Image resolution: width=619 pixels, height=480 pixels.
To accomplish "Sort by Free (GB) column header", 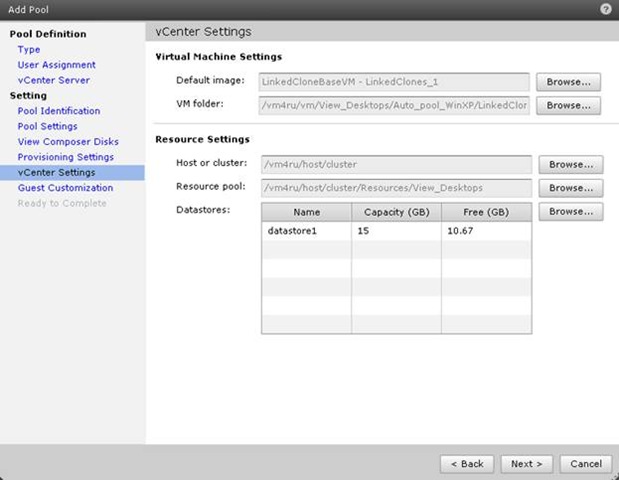I will [x=486, y=212].
